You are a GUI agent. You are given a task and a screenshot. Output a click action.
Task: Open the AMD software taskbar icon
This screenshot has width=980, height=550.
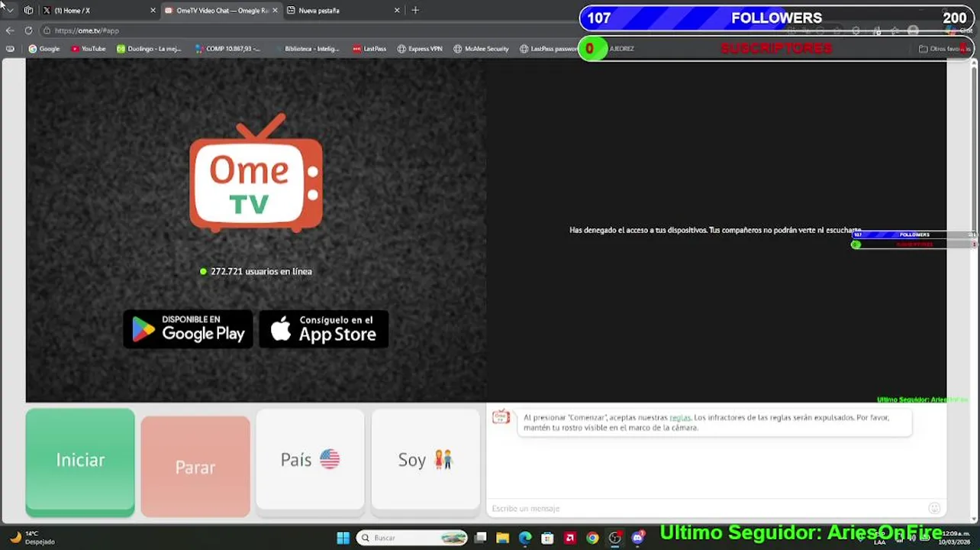(x=569, y=538)
